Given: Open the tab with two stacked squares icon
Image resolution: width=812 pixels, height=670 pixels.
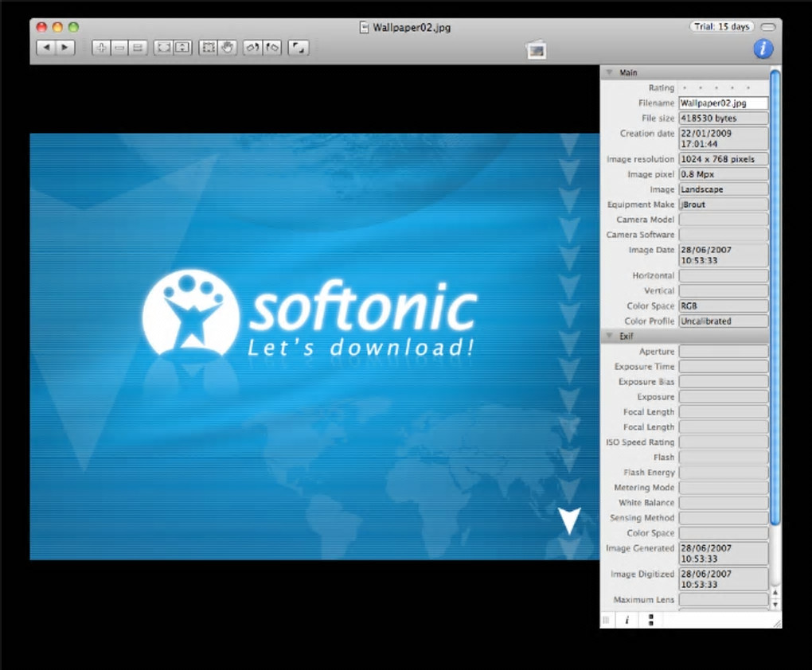Looking at the screenshot, I should 651,620.
